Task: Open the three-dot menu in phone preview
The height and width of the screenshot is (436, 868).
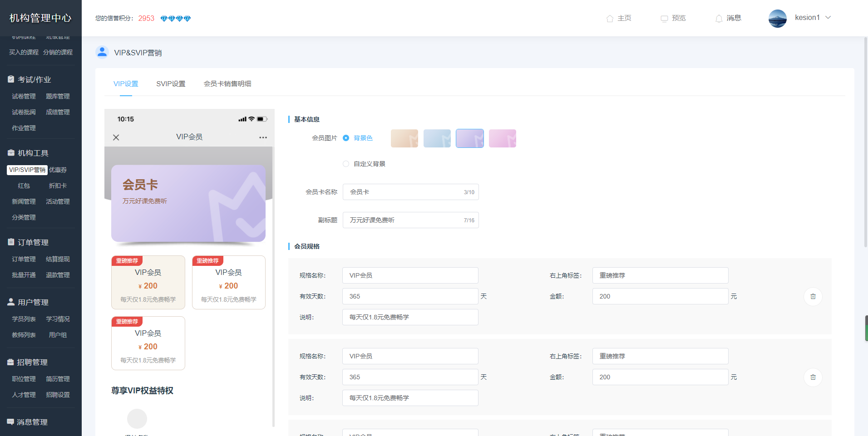Action: coord(263,137)
